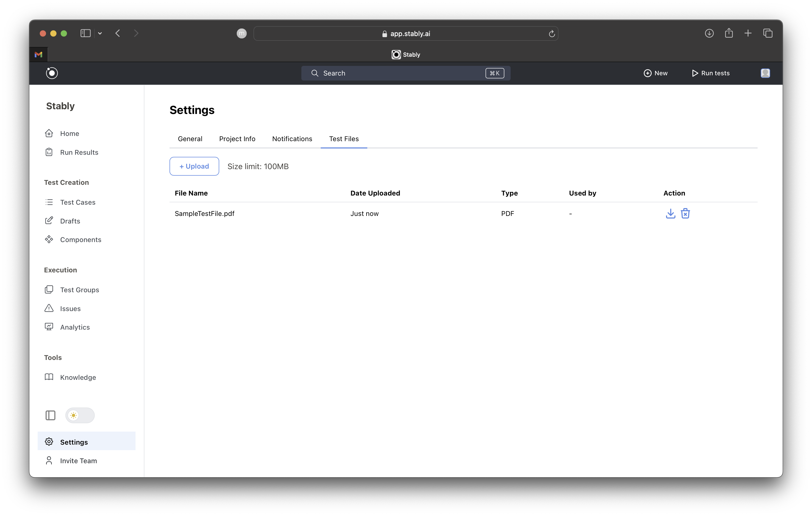Screen dimensions: 812x516
Task: Open the user profile avatar
Action: [765, 73]
